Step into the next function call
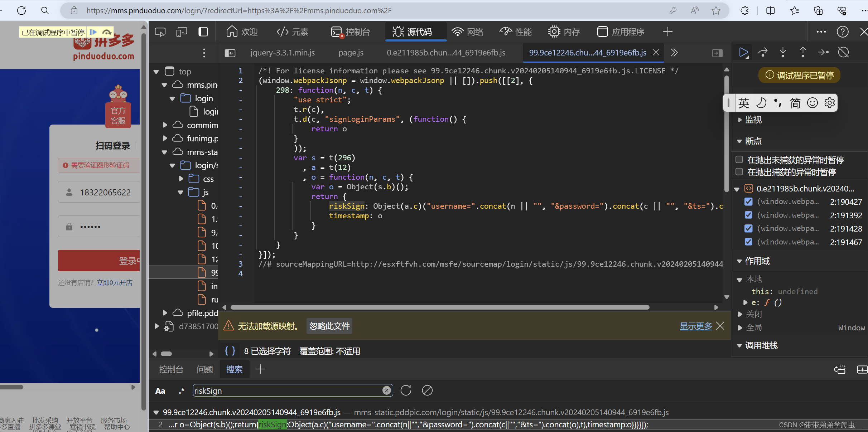The height and width of the screenshot is (432, 868). (783, 53)
